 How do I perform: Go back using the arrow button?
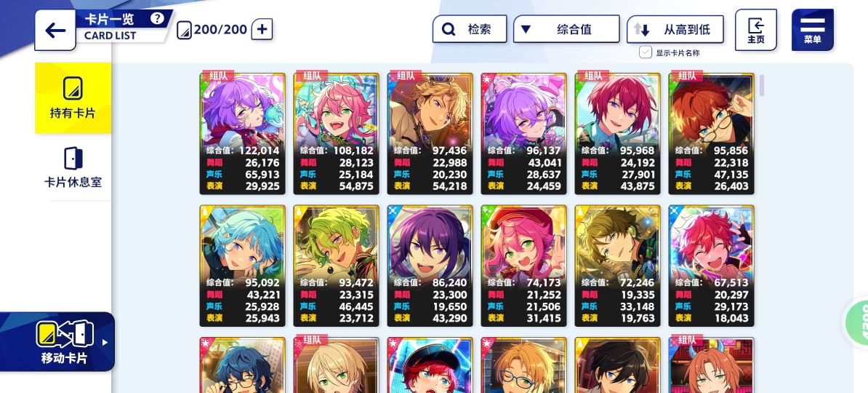55,30
